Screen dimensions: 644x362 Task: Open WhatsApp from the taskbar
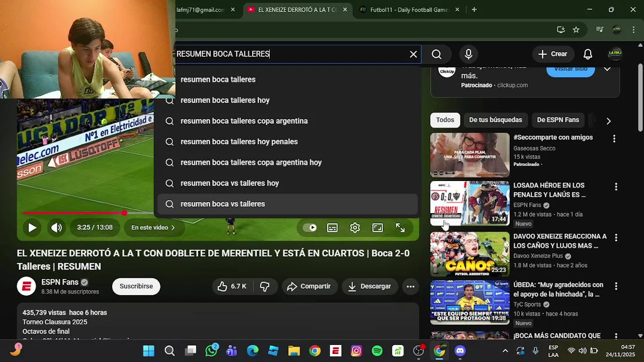(211, 351)
